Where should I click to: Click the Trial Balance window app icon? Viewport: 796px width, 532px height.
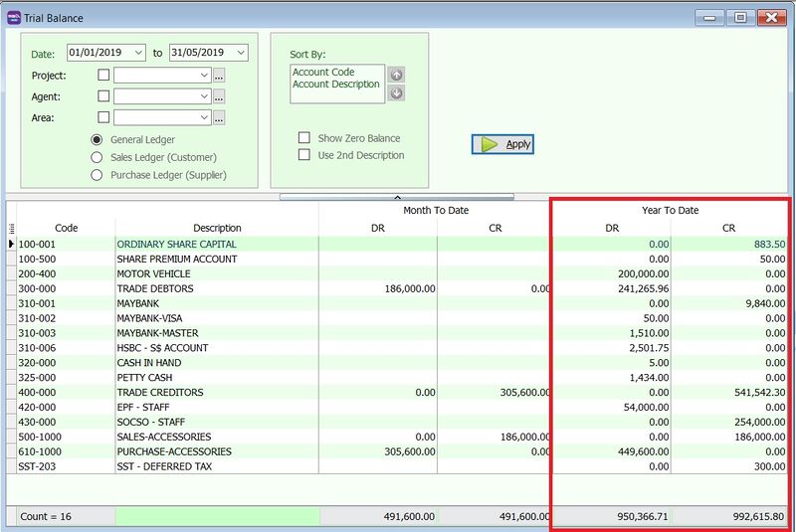13,18
